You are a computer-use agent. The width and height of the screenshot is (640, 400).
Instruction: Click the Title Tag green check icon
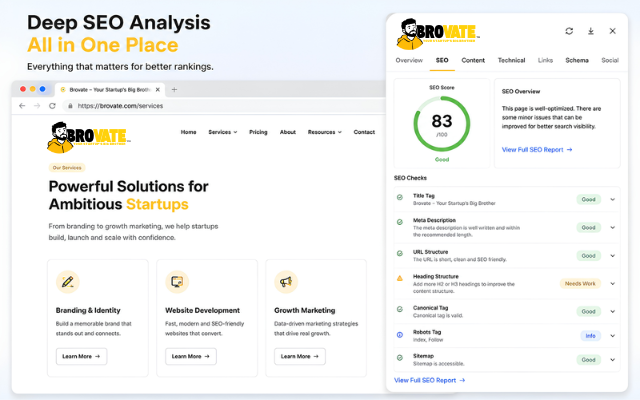point(400,198)
